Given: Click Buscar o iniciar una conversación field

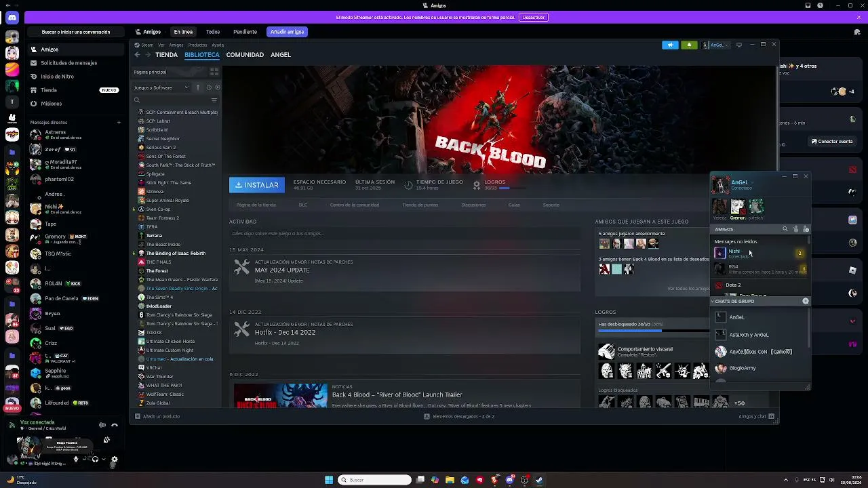Looking at the screenshot, I should (x=76, y=32).
